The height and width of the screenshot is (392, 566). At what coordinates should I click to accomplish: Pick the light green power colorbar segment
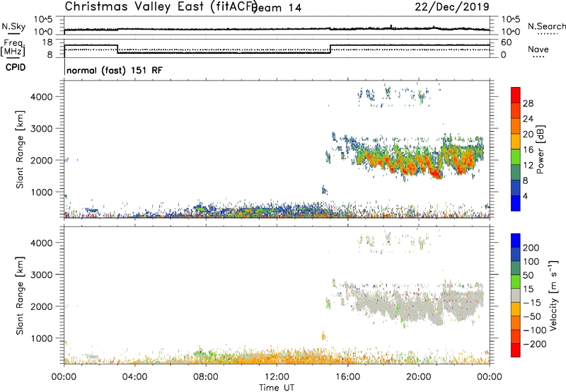(516, 157)
